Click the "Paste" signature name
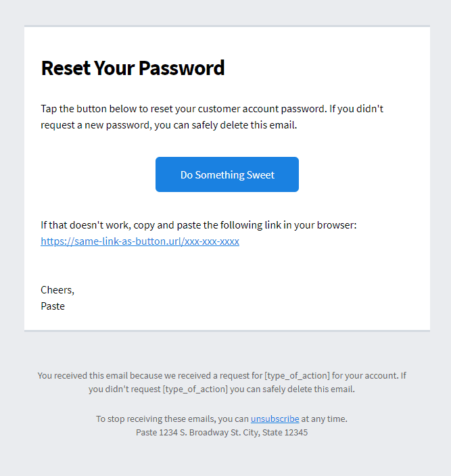The width and height of the screenshot is (451, 476). pos(53,306)
